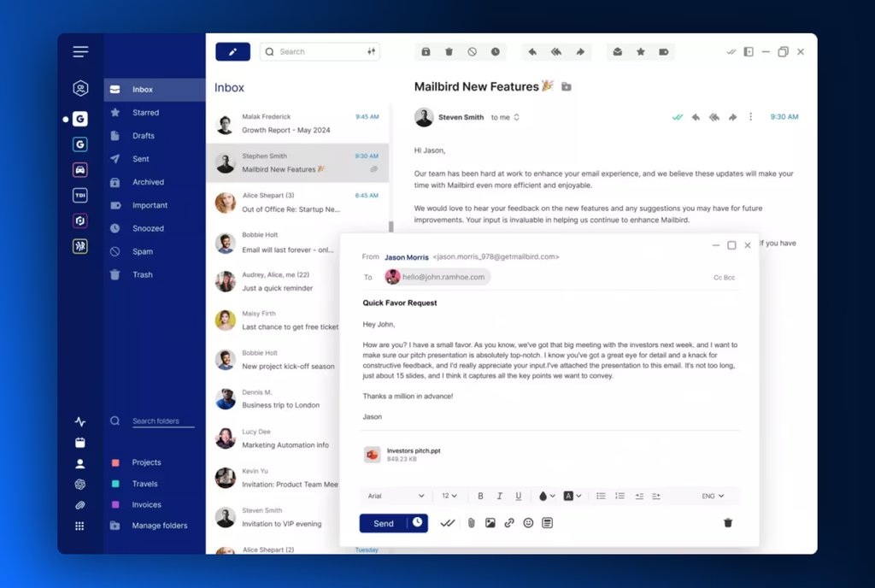This screenshot has height=588, width=875.
Task: Discard the draft using the compose trash icon
Action: [x=728, y=523]
